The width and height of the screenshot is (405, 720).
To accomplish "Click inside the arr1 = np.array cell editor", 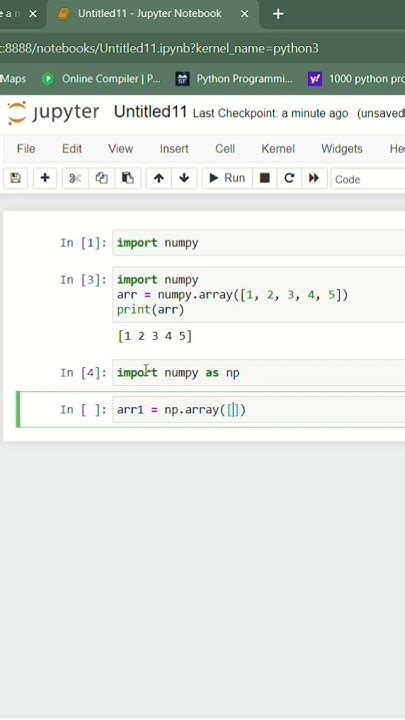I will point(259,410).
